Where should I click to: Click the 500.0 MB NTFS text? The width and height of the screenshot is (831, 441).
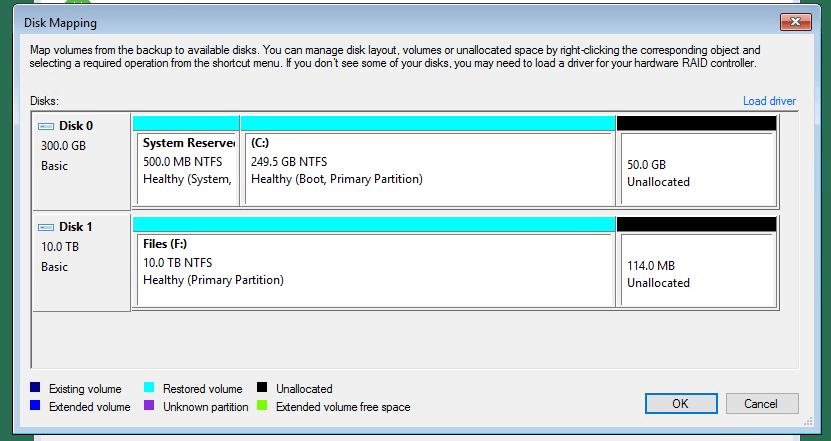(182, 162)
